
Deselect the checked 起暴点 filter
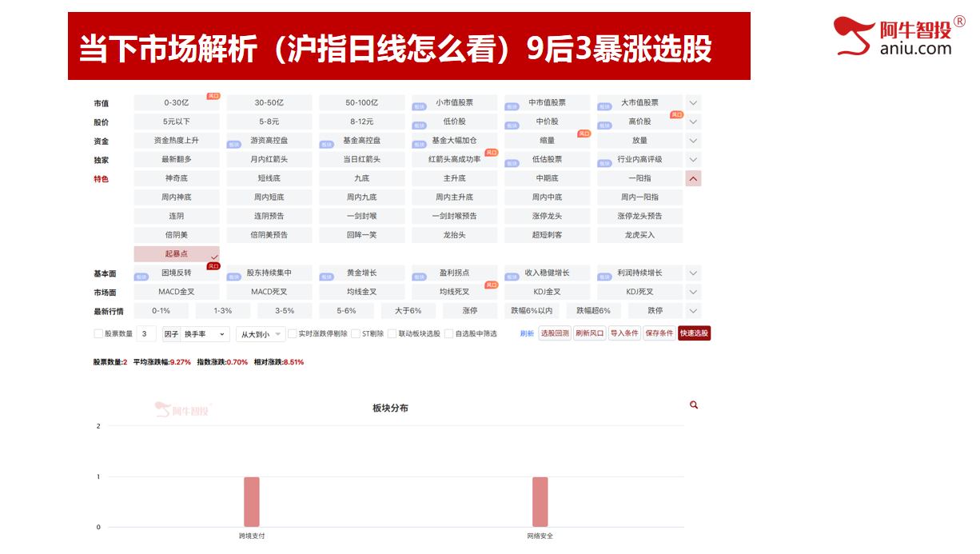(177, 254)
